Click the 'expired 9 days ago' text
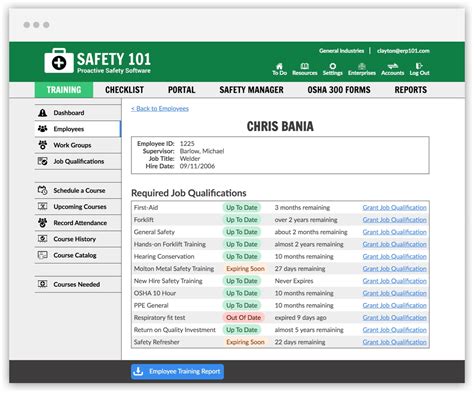The image size is (474, 393). pyautogui.click(x=300, y=318)
